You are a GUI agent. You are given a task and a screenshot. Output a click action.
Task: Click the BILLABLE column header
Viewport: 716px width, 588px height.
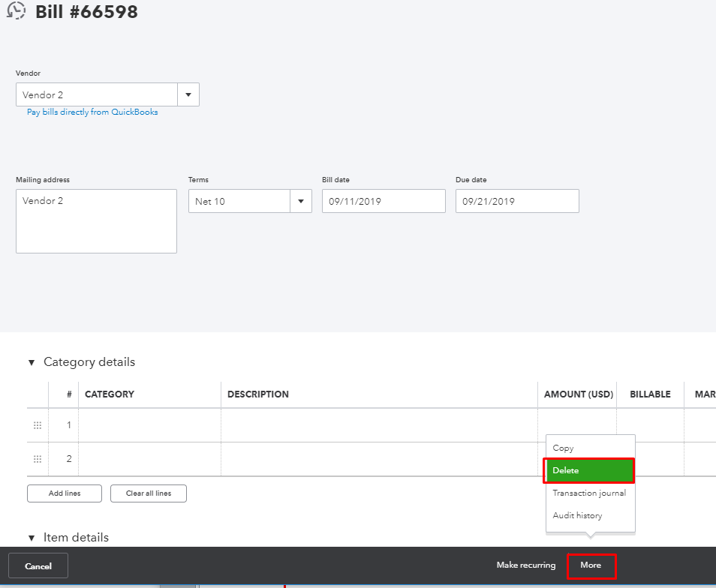pyautogui.click(x=650, y=394)
